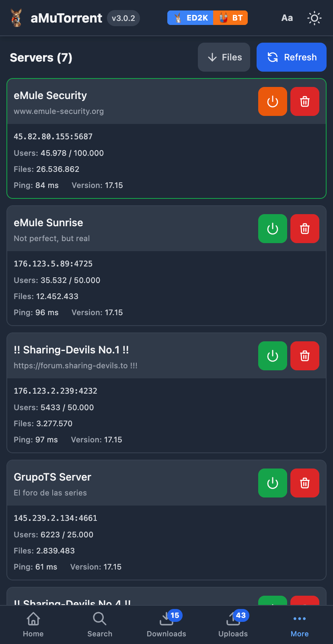Refresh the servers list
The width and height of the screenshot is (333, 644).
pyautogui.click(x=291, y=57)
